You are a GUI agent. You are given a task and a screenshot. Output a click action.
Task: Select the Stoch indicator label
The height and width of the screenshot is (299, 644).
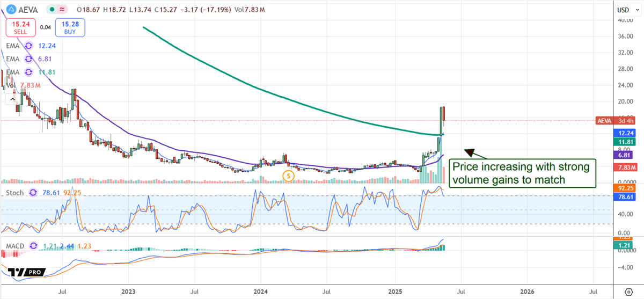[16, 192]
